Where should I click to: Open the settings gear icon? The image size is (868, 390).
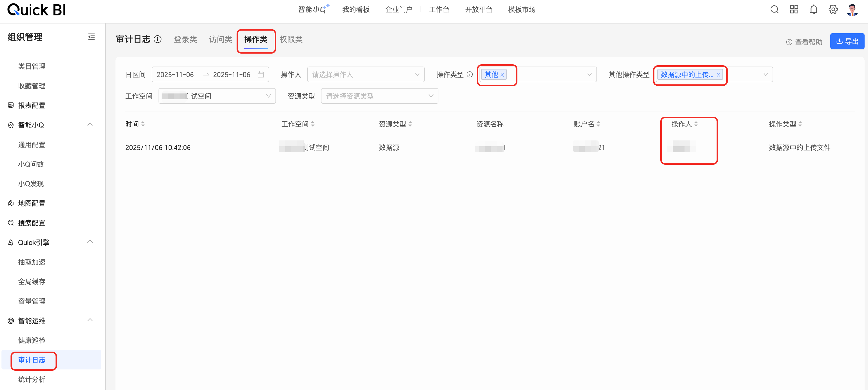tap(833, 10)
